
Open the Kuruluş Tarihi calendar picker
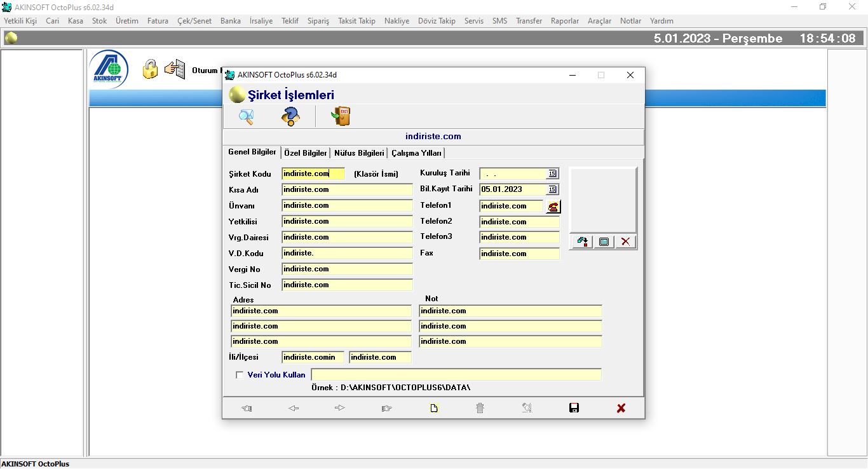tap(552, 173)
